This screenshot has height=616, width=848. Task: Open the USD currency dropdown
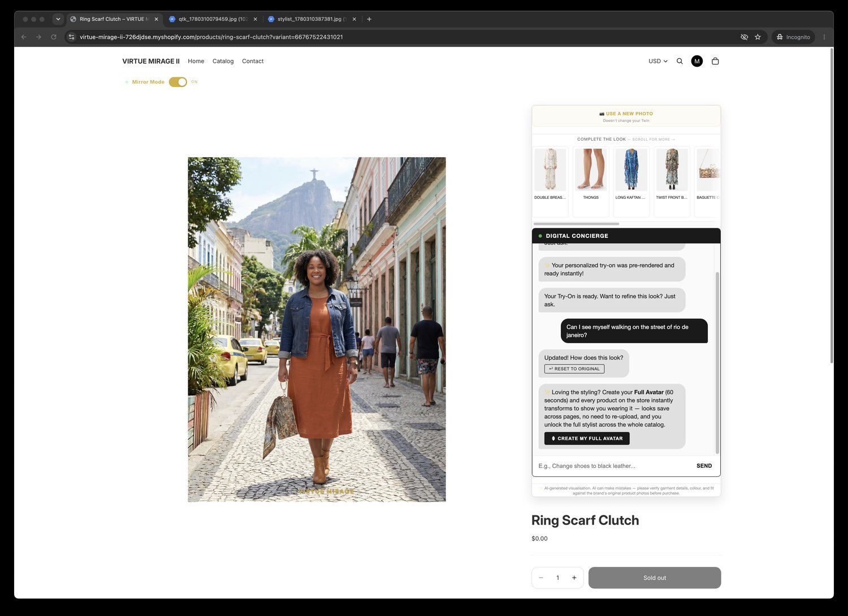coord(658,61)
